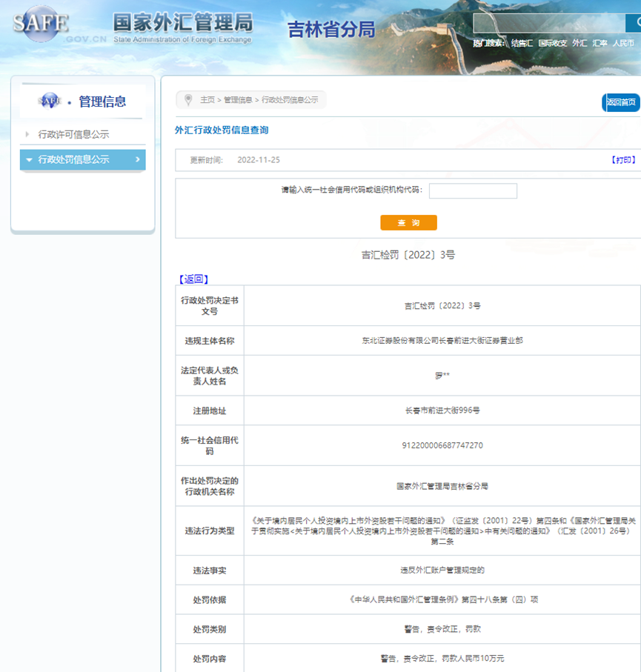Click 管理信息 in the breadcrumb

238,99
